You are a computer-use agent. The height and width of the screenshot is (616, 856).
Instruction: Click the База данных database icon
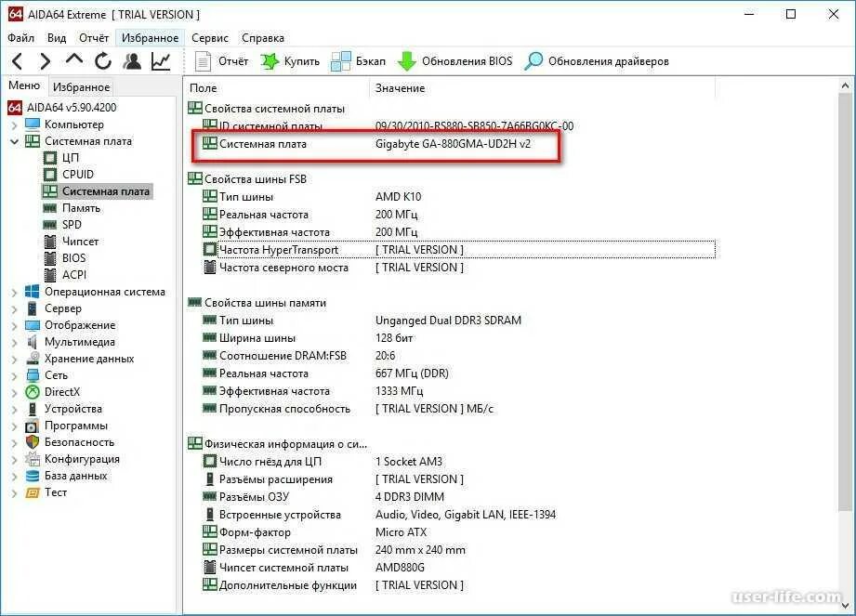tap(33, 476)
